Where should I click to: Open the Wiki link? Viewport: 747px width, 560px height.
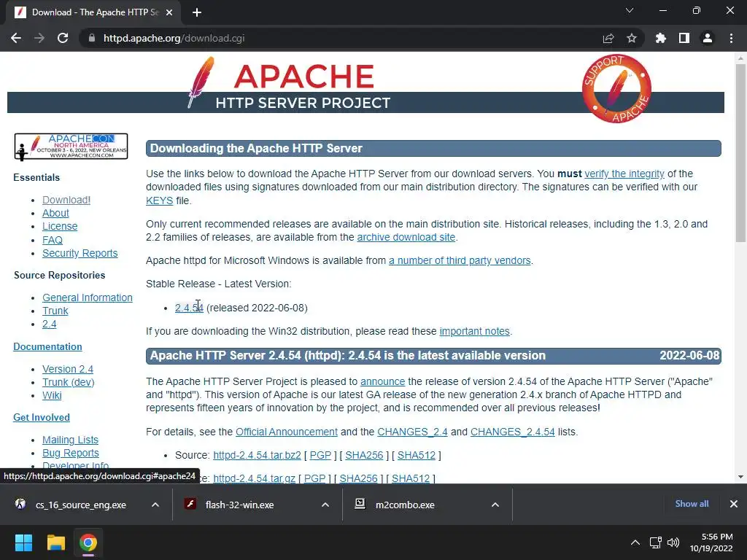click(52, 395)
